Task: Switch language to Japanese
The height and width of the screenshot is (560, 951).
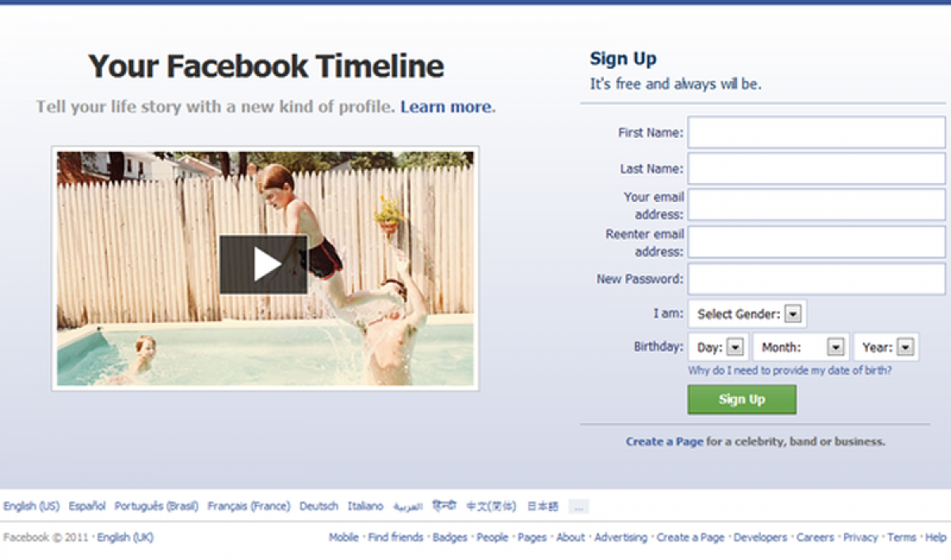Action: click(x=543, y=506)
